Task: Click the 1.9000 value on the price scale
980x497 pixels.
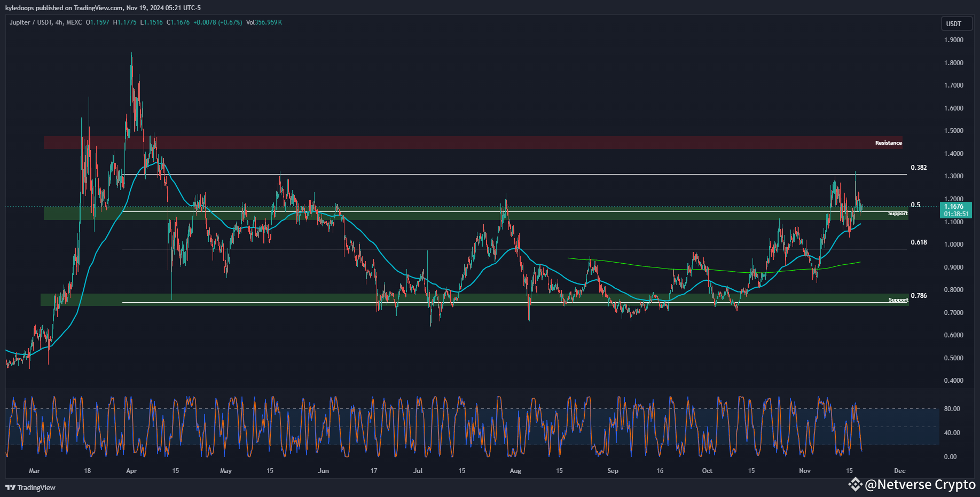Action: (x=955, y=40)
